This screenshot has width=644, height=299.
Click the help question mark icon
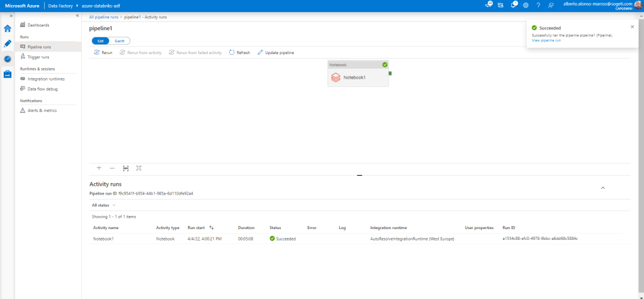click(538, 5)
